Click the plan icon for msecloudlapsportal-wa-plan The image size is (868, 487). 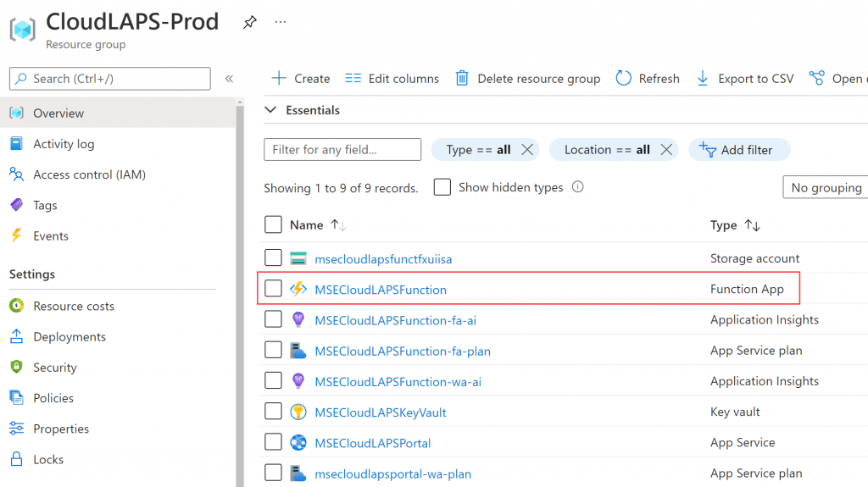pyautogui.click(x=298, y=473)
